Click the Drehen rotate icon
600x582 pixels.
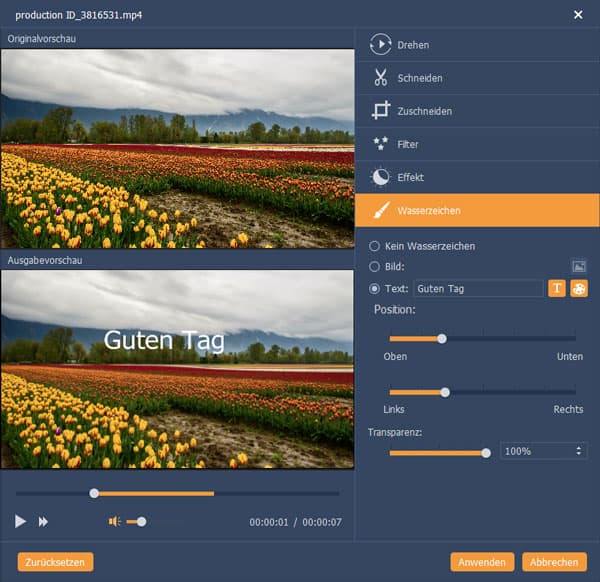(x=380, y=45)
